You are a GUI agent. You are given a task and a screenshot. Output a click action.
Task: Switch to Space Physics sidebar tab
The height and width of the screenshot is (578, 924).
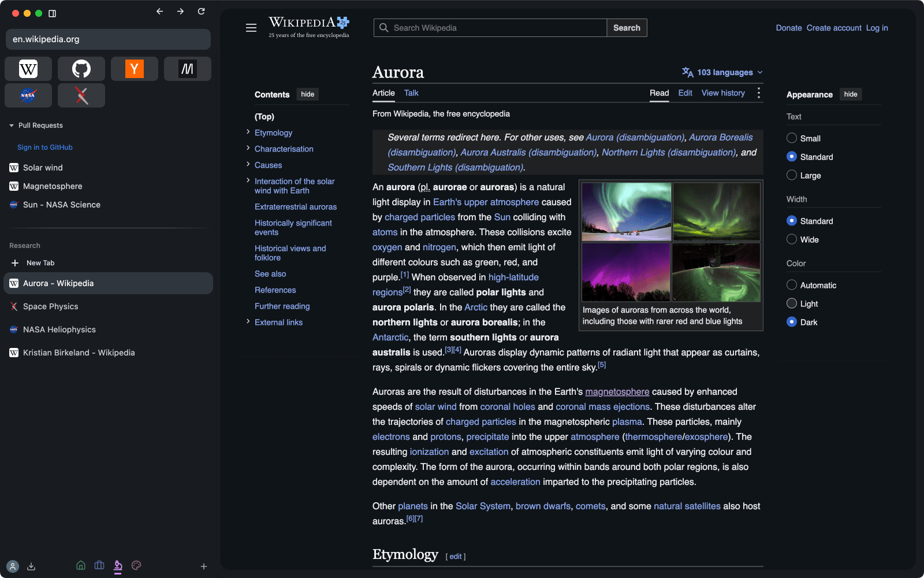[x=109, y=306]
